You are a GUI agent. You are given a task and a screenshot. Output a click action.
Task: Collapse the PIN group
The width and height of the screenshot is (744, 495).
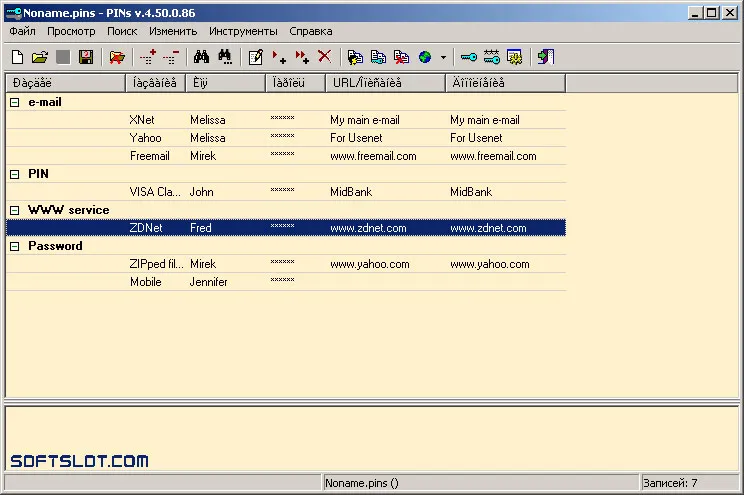click(x=15, y=174)
